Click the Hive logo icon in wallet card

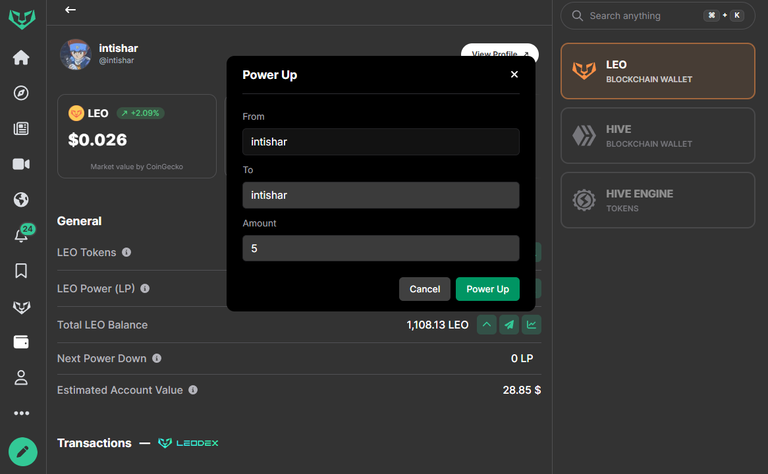[584, 136]
